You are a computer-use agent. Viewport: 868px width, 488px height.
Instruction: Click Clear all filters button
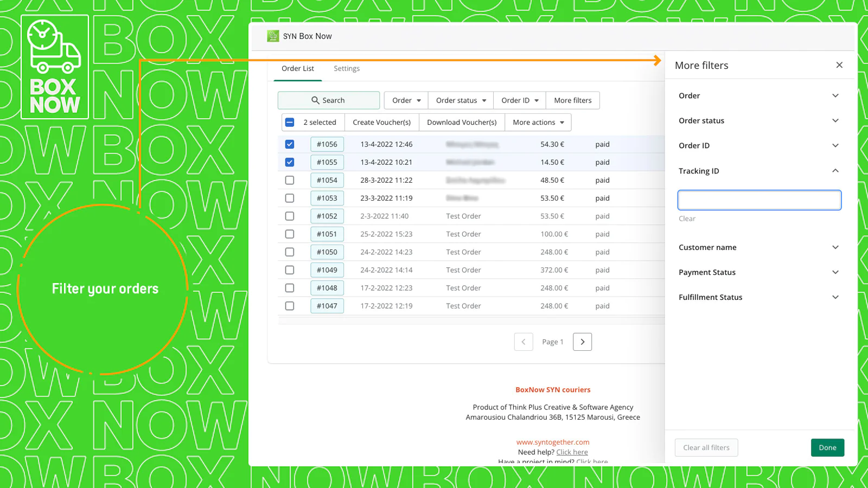(x=706, y=447)
